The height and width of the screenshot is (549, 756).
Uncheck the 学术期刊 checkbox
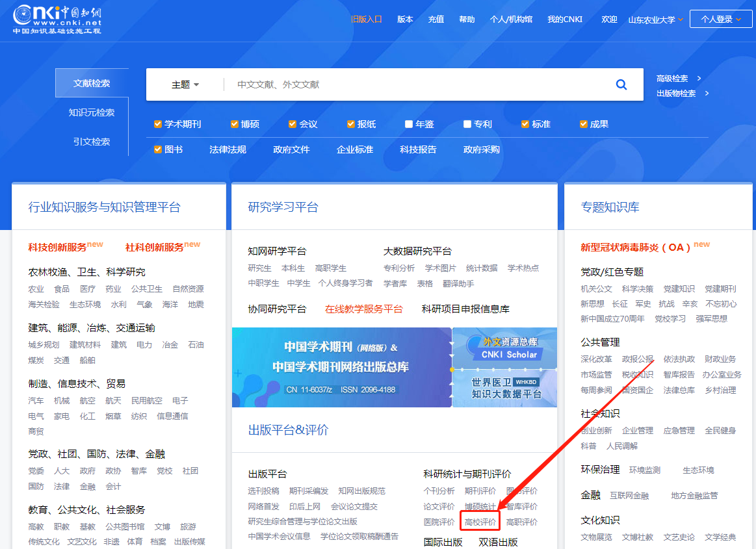coord(158,124)
